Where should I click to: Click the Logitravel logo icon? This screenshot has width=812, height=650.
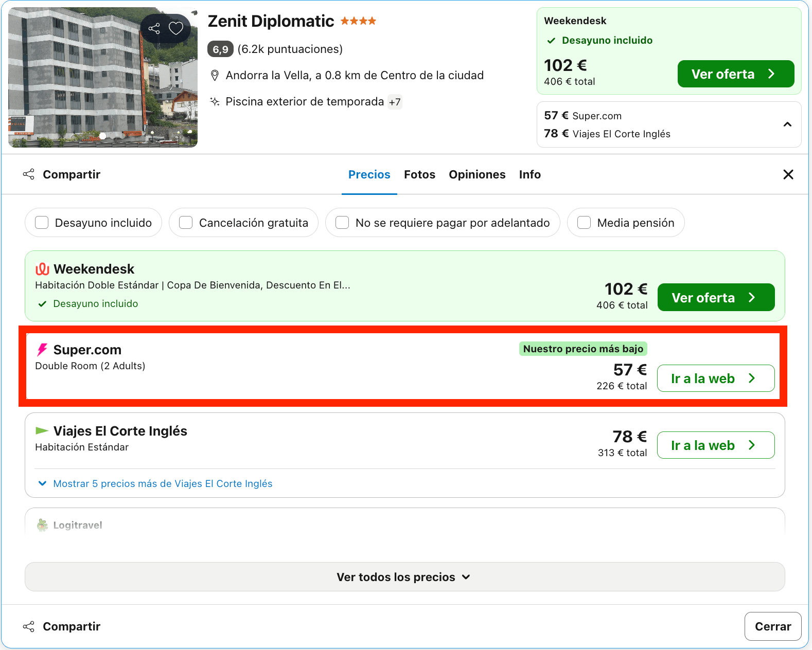coord(42,525)
